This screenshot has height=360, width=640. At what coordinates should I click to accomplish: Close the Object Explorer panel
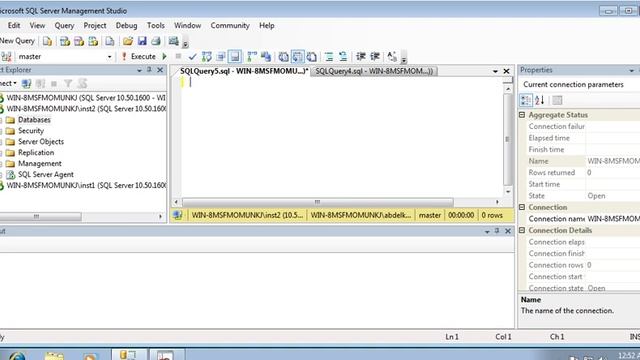click(160, 70)
